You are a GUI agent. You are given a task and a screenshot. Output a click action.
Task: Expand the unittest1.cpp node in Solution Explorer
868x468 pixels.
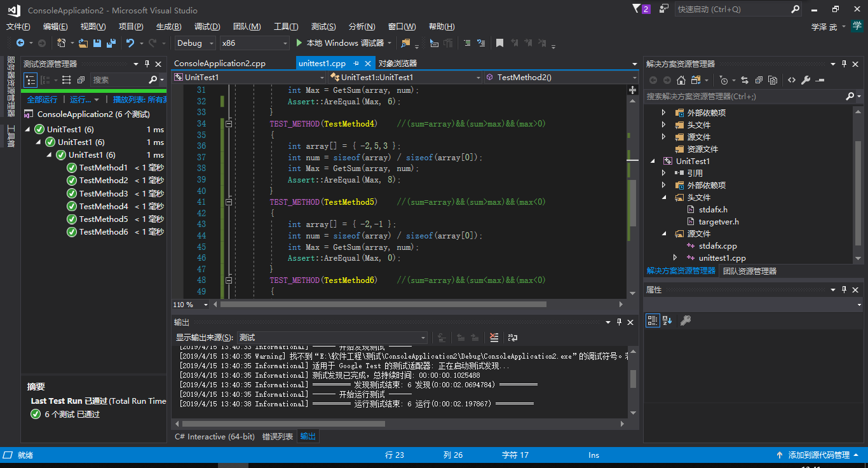(675, 258)
